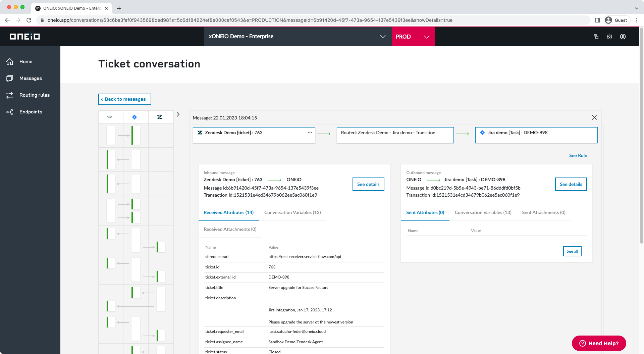Open settings via the gear icon
Screen dimensions: 644x354
[x=609, y=37]
